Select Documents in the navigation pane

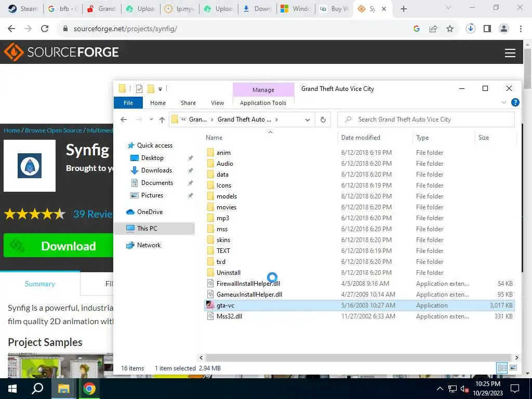tap(157, 183)
